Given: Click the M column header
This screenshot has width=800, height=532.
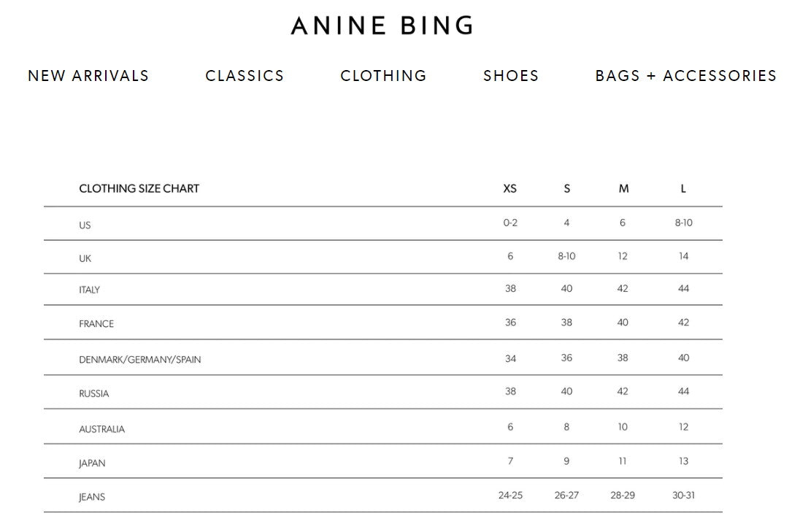Looking at the screenshot, I should pos(623,188).
